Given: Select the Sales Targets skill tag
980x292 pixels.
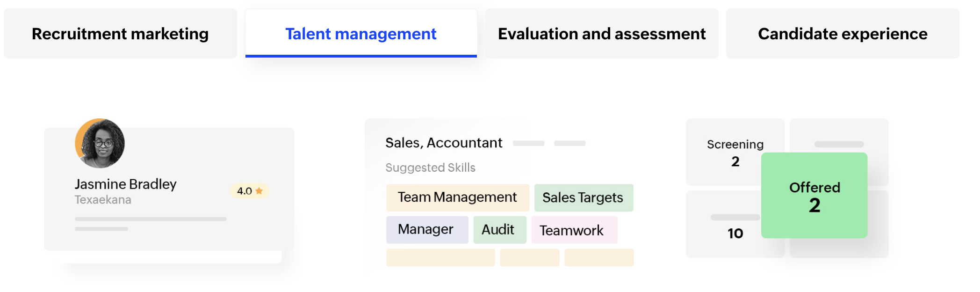Looking at the screenshot, I should coord(583,197).
